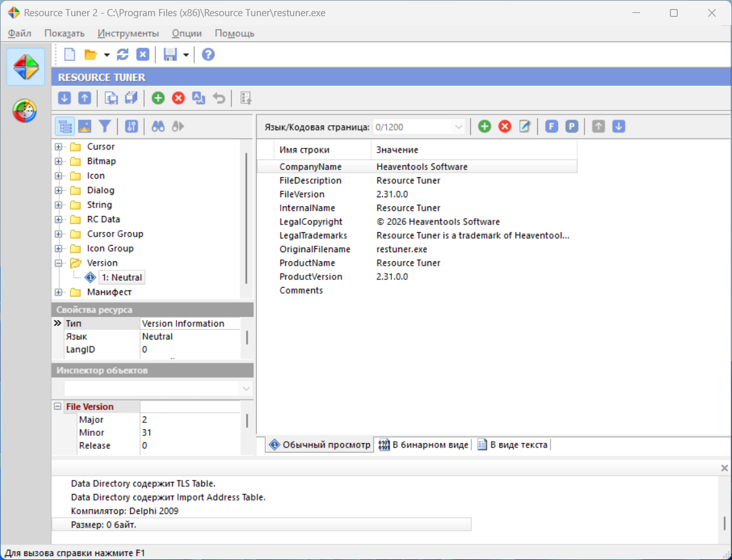This screenshot has width=732, height=560.
Task: Click the Имя строки column header
Action: pyautogui.click(x=323, y=150)
